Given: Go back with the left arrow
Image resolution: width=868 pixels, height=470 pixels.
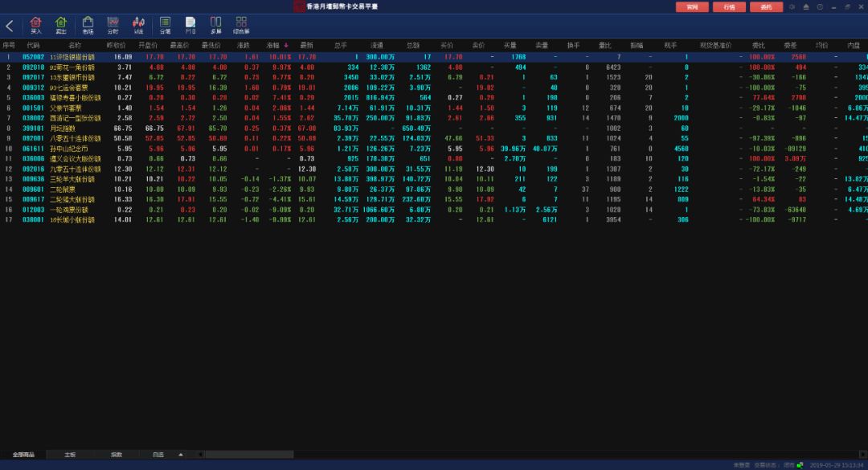Looking at the screenshot, I should tap(10, 26).
